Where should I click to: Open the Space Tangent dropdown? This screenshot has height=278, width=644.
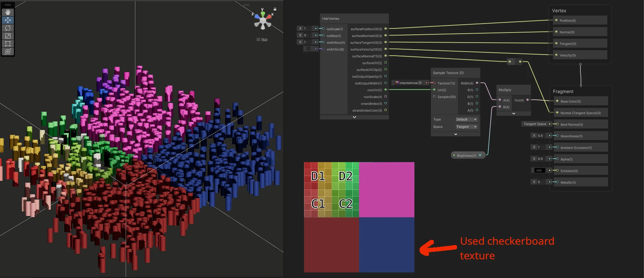[x=466, y=127]
